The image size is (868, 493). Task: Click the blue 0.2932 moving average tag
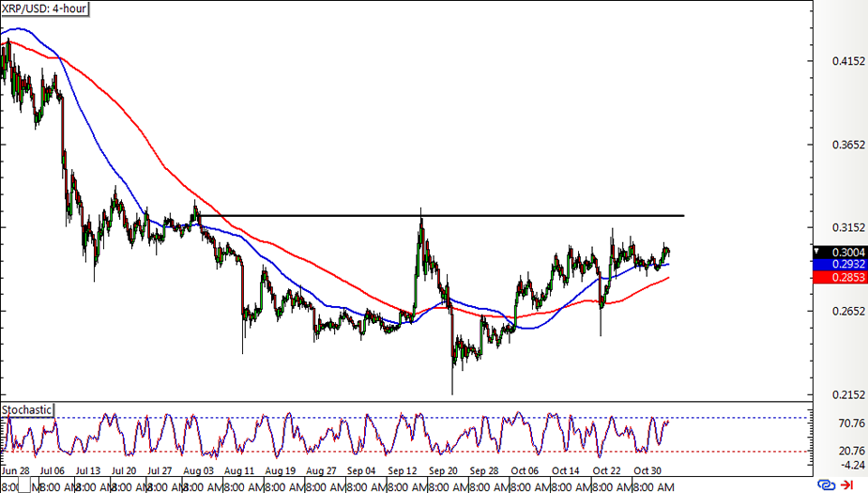point(841,265)
